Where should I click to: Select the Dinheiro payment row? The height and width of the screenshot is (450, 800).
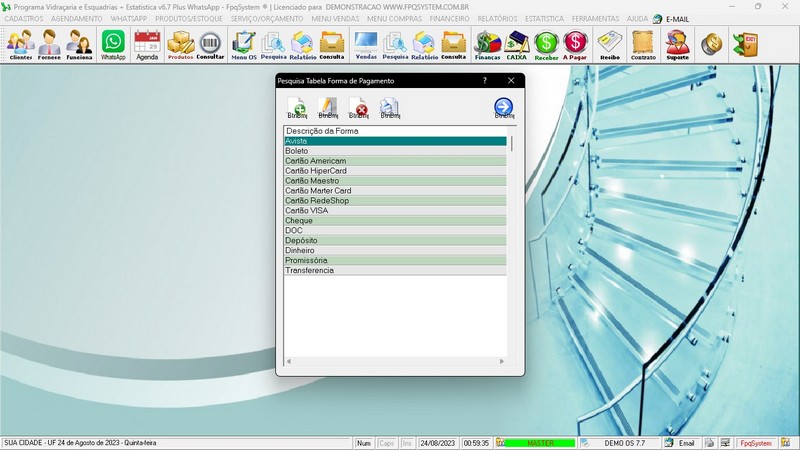coord(395,251)
